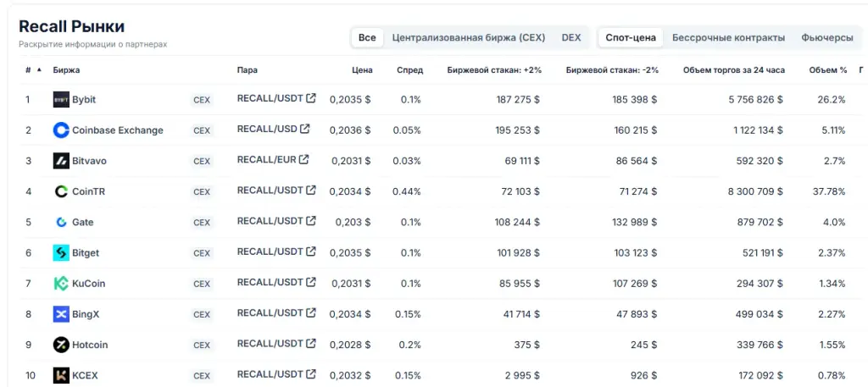
Task: Open external link icon in KCEX row
Action: (311, 373)
